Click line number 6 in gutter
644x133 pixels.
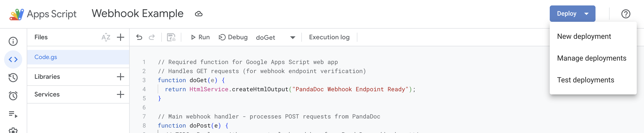tap(144, 107)
